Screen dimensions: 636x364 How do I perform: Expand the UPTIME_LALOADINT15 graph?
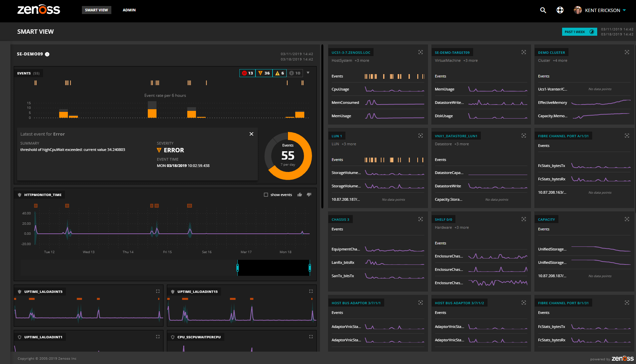(x=311, y=291)
